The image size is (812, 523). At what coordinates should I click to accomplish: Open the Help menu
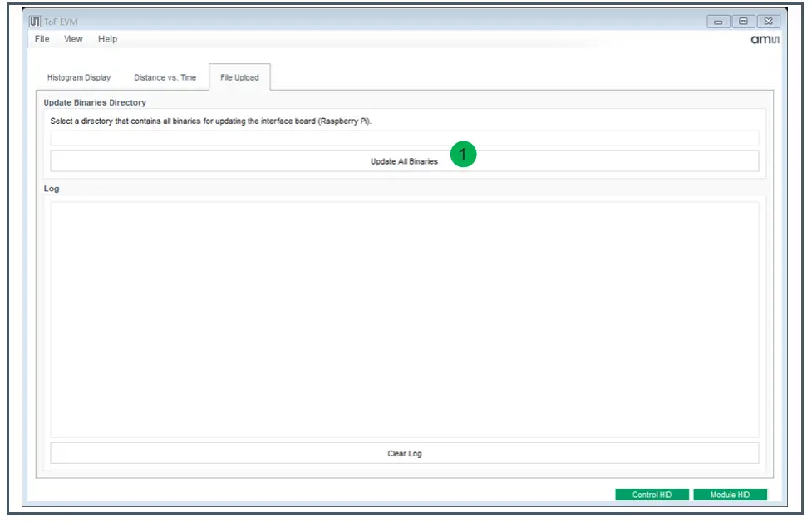click(107, 39)
